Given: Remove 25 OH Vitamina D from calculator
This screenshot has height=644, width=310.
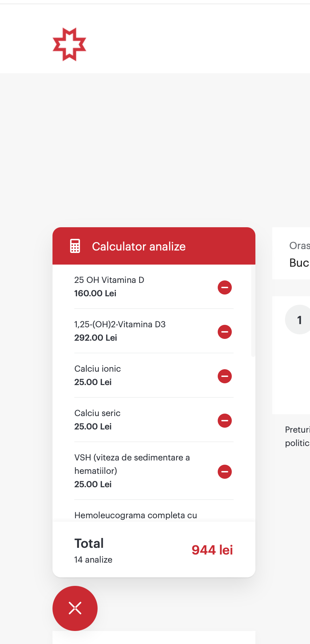Looking at the screenshot, I should point(225,287).
